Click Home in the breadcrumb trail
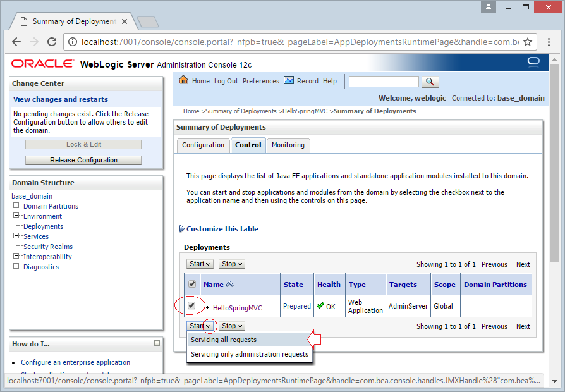The height and width of the screenshot is (392, 565). coord(191,111)
